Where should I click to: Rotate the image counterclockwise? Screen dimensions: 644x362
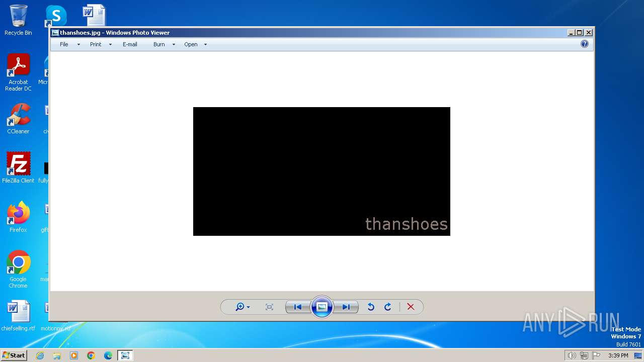[x=371, y=307]
